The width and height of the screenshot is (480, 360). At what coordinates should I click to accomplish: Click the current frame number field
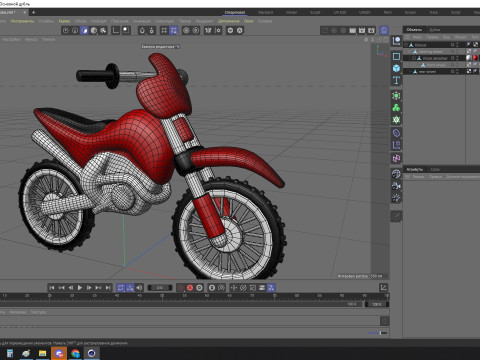click(x=160, y=288)
